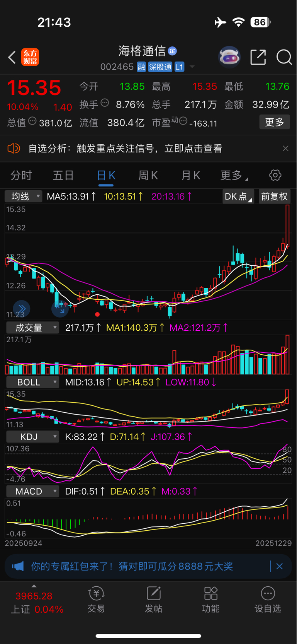
Task: Switch to the 五日 tab
Action: tap(63, 176)
